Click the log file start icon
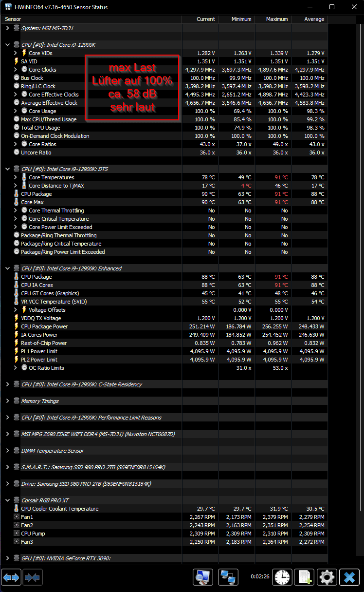Screen dimensions: 364x592 point(305,577)
